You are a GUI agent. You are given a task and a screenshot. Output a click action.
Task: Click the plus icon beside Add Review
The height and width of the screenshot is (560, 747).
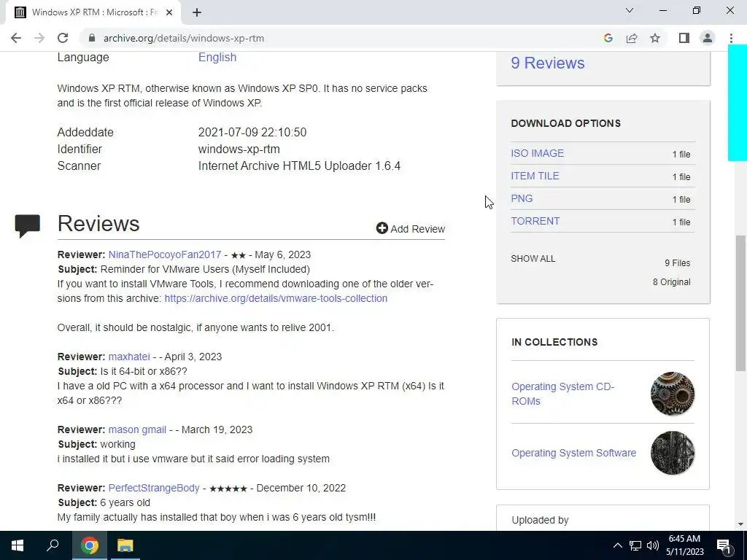tap(382, 228)
